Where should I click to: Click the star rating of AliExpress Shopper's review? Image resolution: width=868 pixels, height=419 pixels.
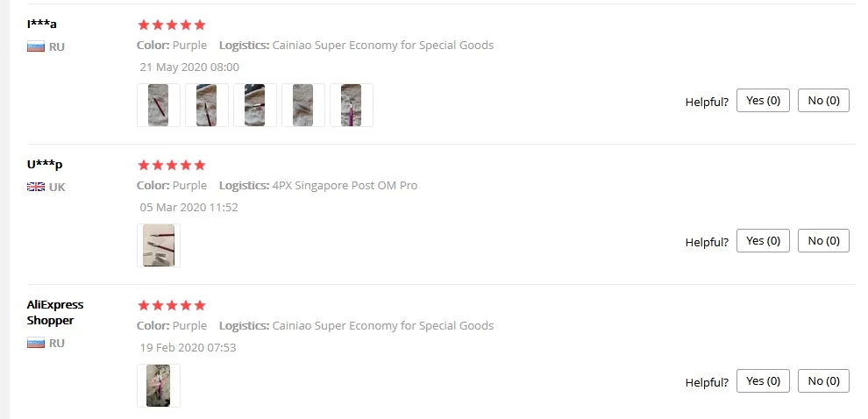click(x=172, y=305)
